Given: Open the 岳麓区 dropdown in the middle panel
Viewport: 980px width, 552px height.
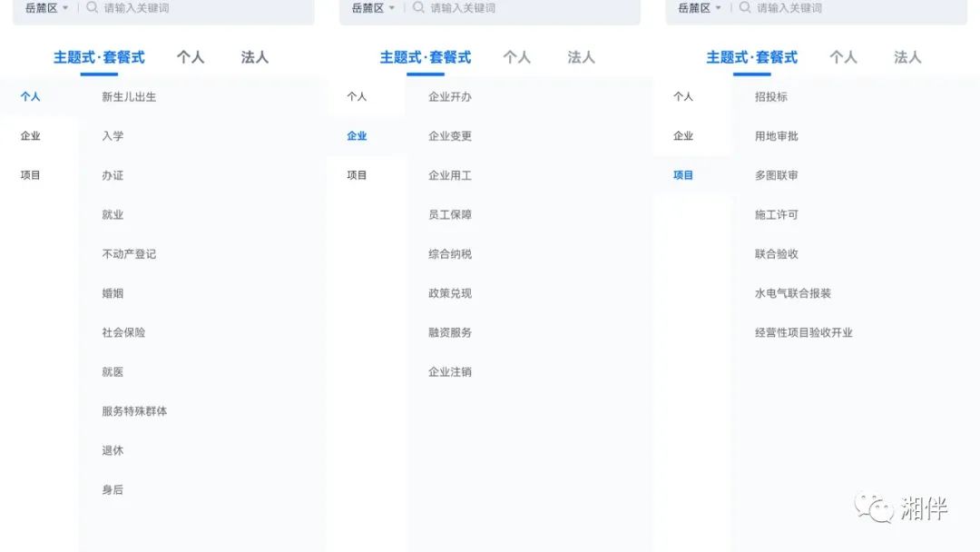Looking at the screenshot, I should click(x=370, y=8).
